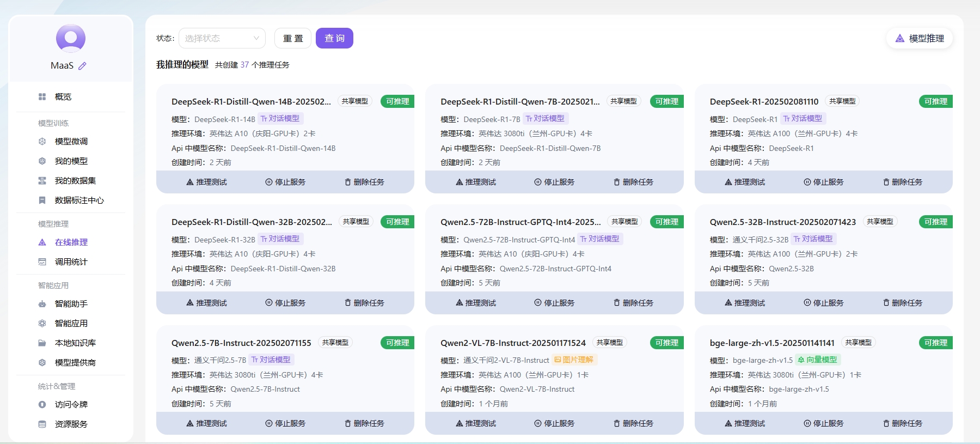Click the 重置 reset button
980x444 pixels.
(x=293, y=38)
